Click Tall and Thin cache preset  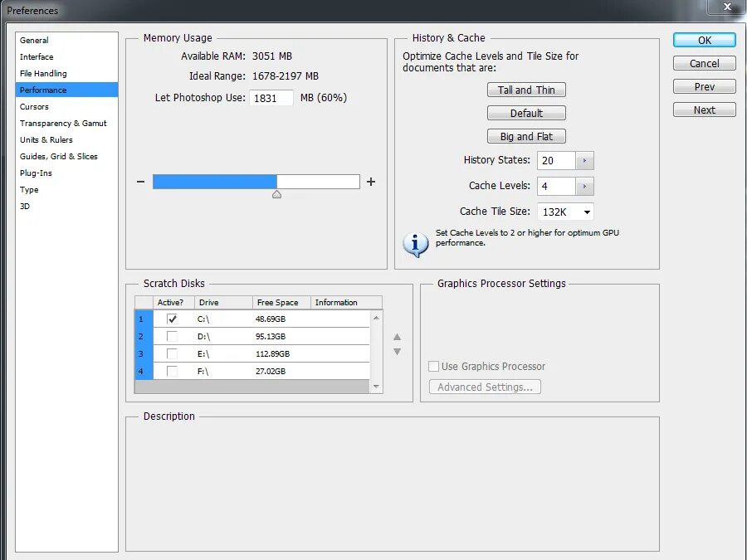526,90
